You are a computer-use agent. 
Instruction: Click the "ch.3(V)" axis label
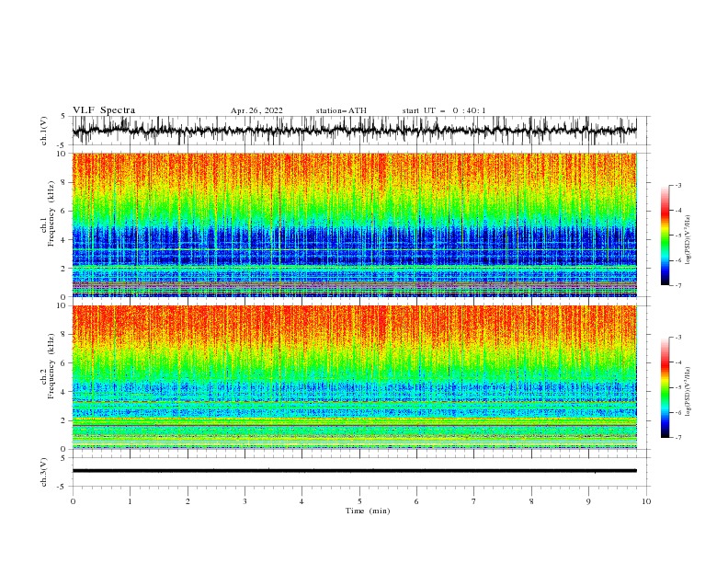point(44,472)
